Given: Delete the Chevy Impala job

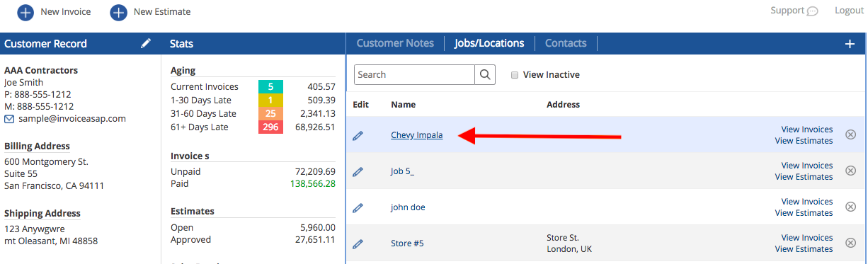Looking at the screenshot, I should [851, 134].
